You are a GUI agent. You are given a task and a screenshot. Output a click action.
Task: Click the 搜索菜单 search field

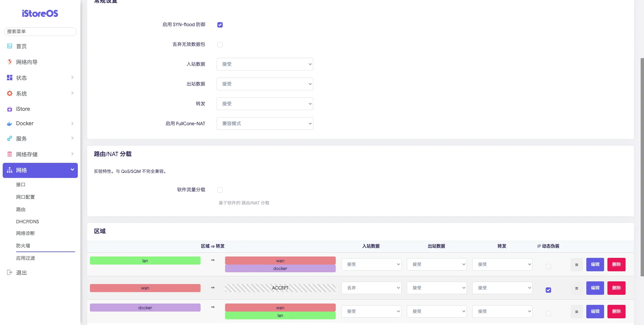point(40,32)
